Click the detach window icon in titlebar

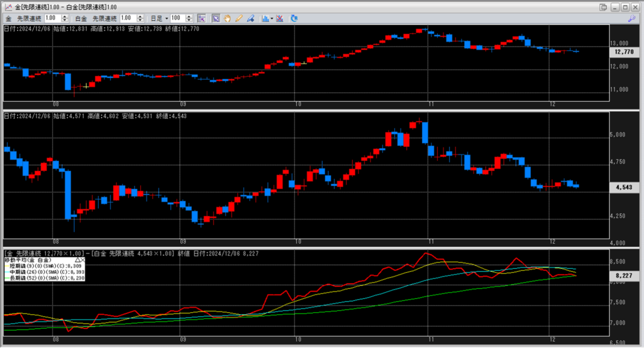pyautogui.click(x=603, y=6)
